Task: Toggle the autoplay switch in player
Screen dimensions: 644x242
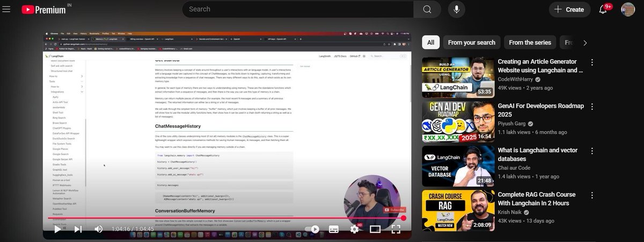Action: coord(312,229)
